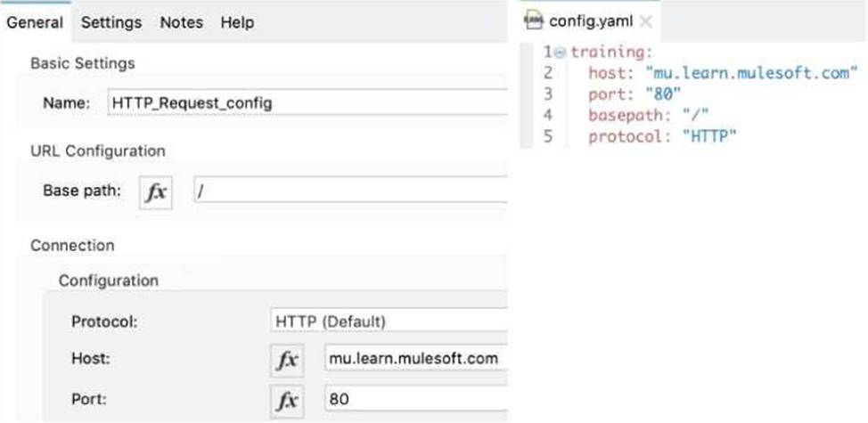Collapse the training block in the editor

pos(561,53)
